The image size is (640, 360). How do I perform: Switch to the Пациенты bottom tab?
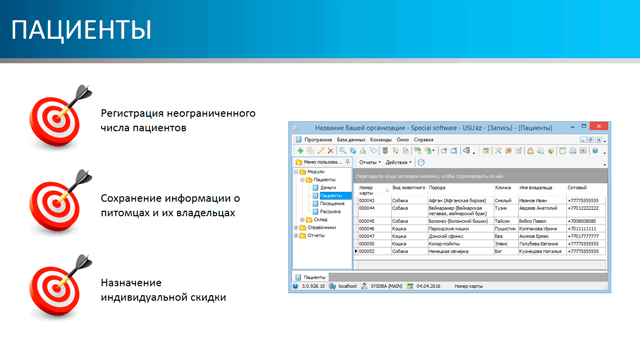point(311,277)
